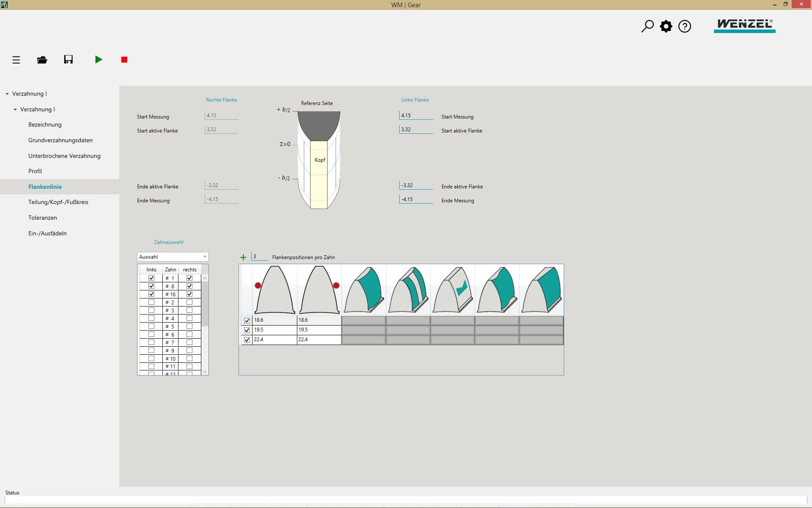Start measurement with green play icon
Viewport: 812px width, 508px height.
point(99,60)
